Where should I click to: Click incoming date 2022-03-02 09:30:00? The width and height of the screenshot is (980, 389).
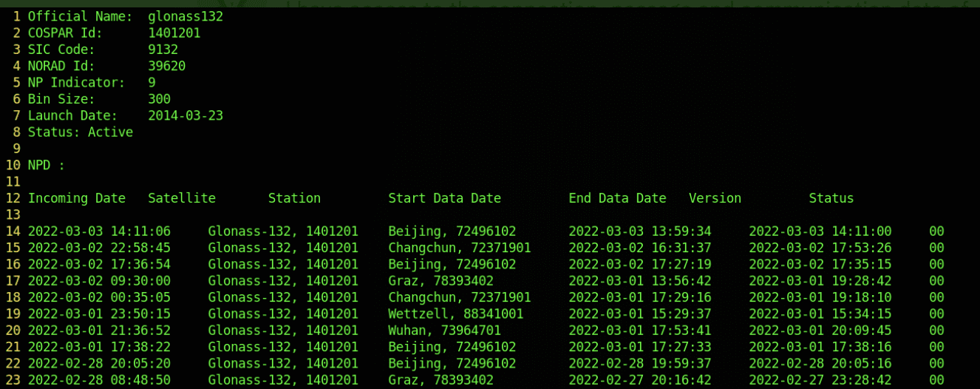[99, 281]
